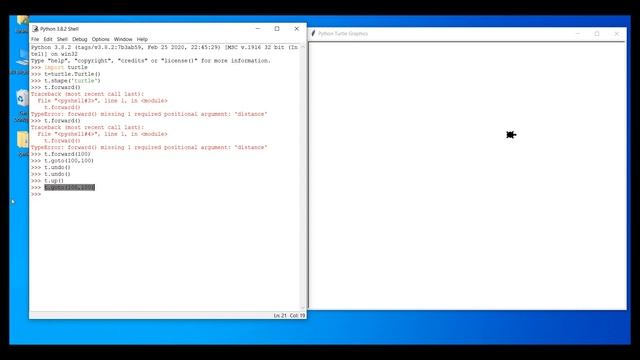This screenshot has height=360, width=640.
Task: Click the 'Type "help", "copyright"' info line
Action: (151, 61)
